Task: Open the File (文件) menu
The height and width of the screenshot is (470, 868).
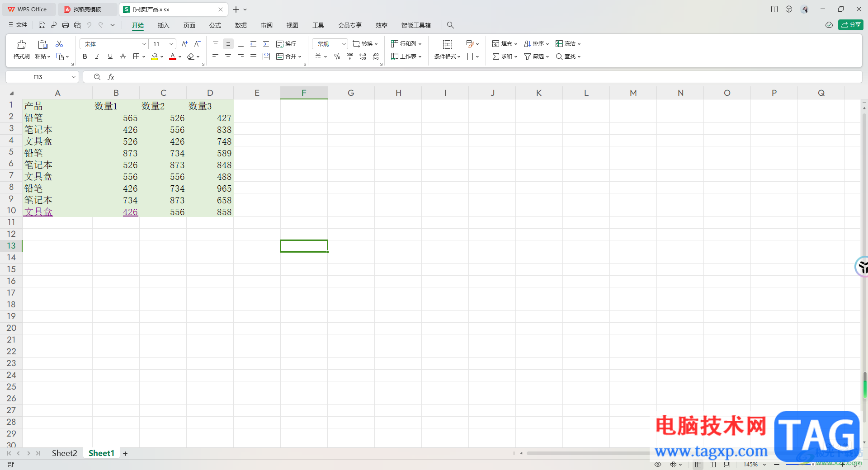Action: [x=18, y=25]
